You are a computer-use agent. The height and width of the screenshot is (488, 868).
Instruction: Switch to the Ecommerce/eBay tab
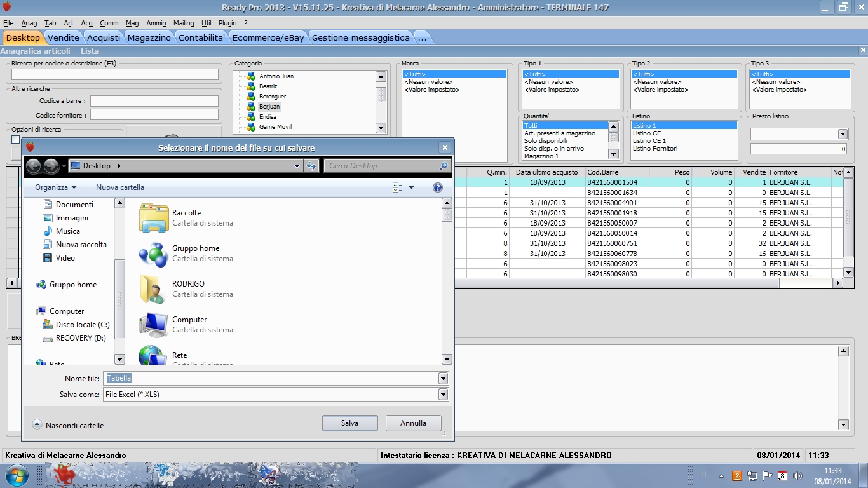coord(268,37)
